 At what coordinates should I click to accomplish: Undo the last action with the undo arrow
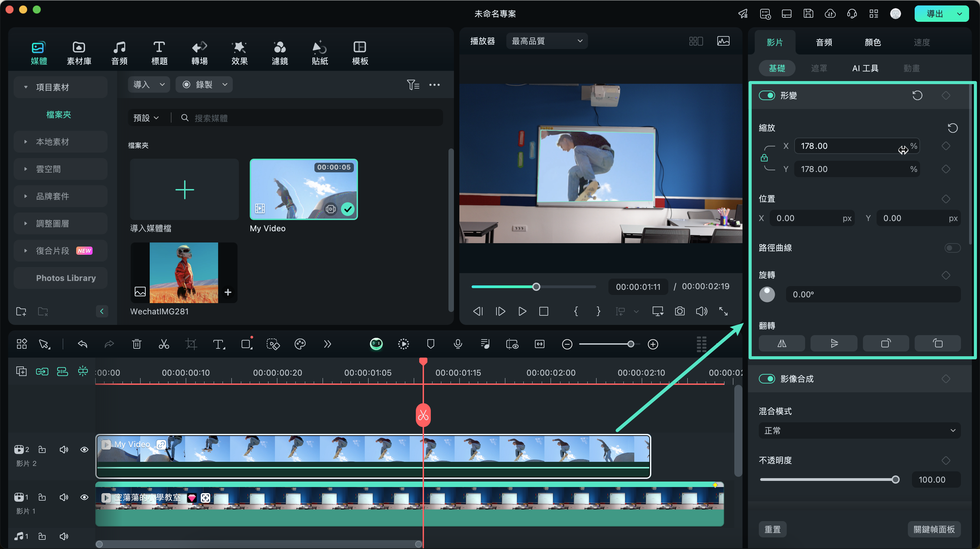coord(83,344)
